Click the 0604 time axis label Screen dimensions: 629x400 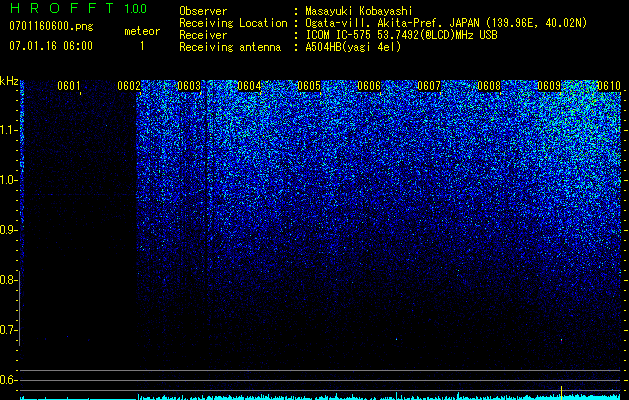point(249,86)
